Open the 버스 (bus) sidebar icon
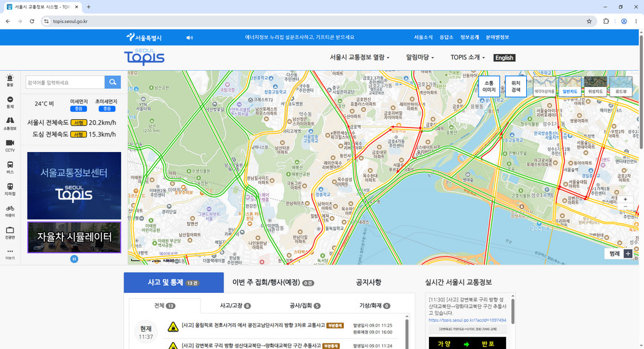This screenshot has width=644, height=349. (10, 167)
